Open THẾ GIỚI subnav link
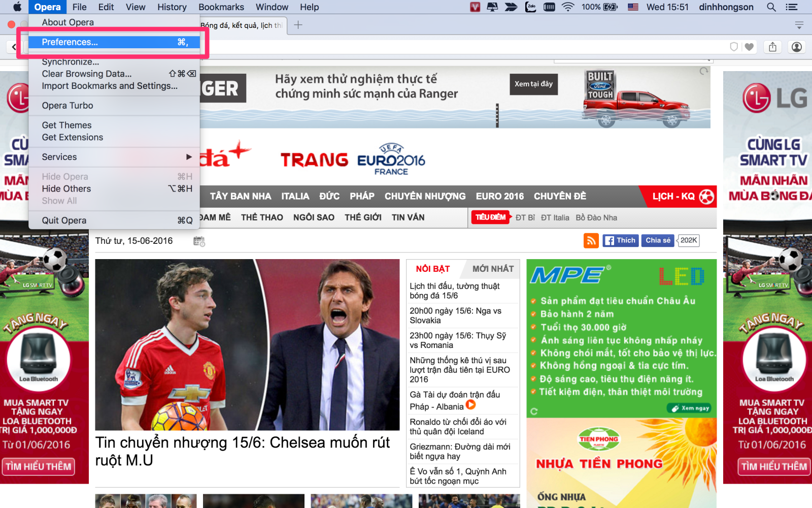The height and width of the screenshot is (508, 812). pyautogui.click(x=363, y=217)
